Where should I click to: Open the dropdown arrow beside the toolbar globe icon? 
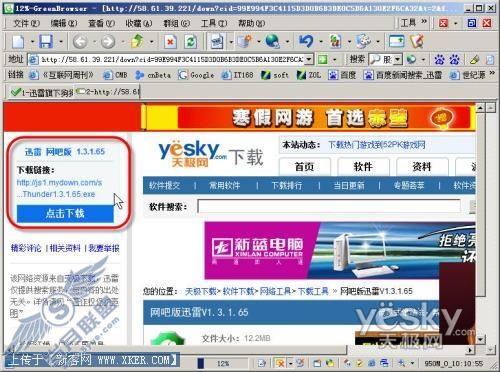coord(287,42)
